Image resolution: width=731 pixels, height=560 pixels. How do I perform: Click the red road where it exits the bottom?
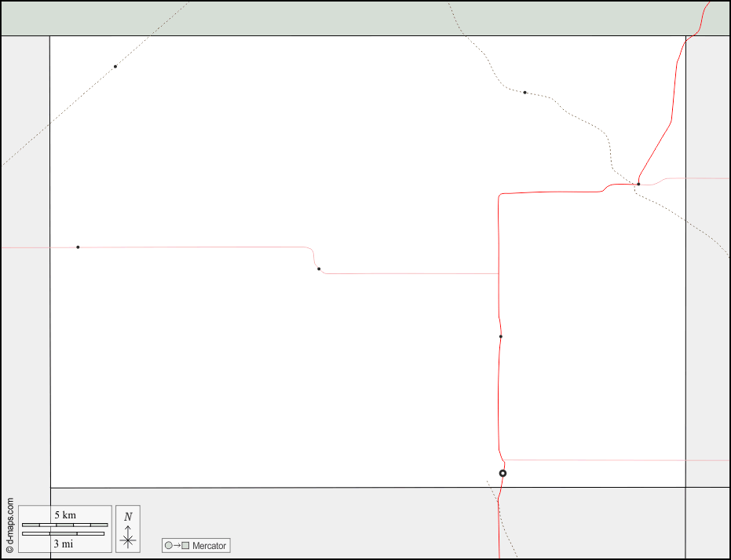point(499,550)
